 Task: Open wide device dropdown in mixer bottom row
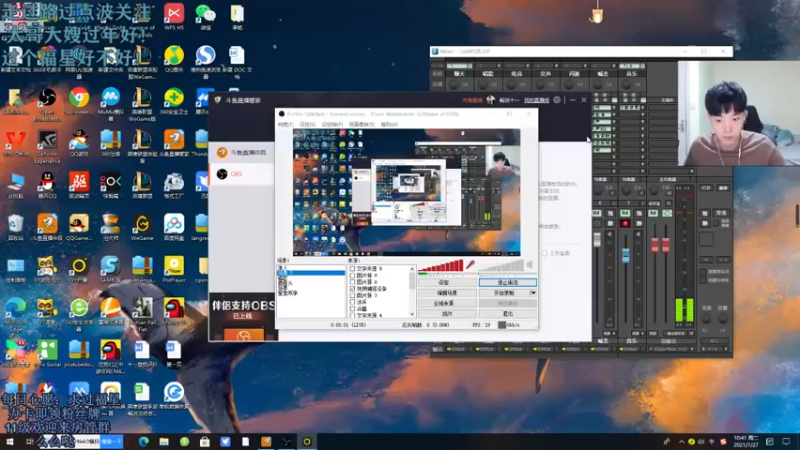(x=671, y=349)
